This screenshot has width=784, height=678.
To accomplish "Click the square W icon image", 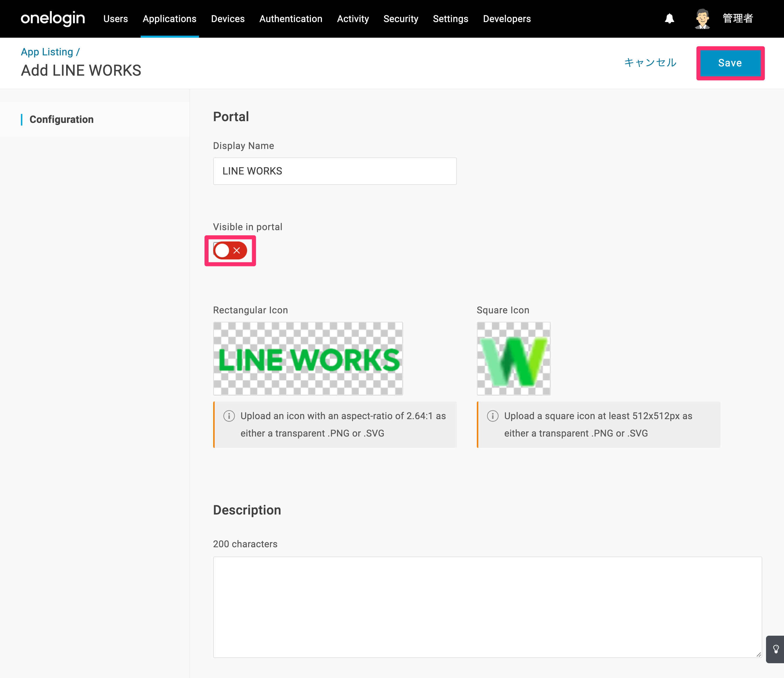I will click(514, 359).
